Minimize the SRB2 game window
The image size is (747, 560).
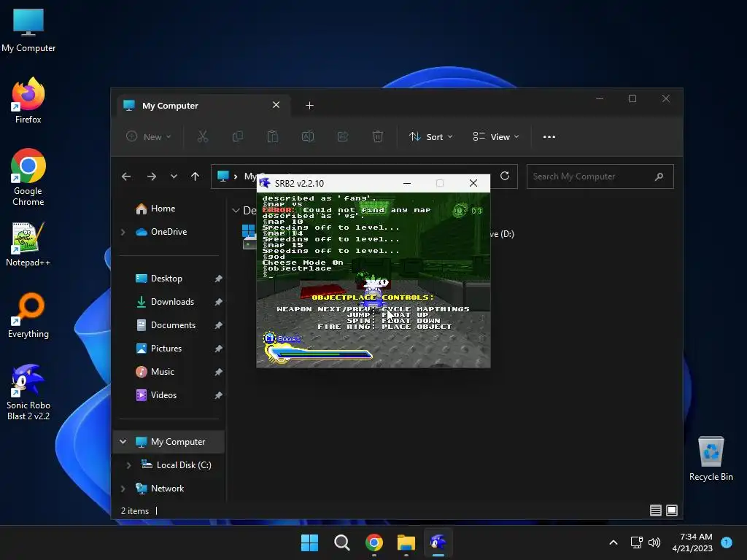pyautogui.click(x=407, y=183)
